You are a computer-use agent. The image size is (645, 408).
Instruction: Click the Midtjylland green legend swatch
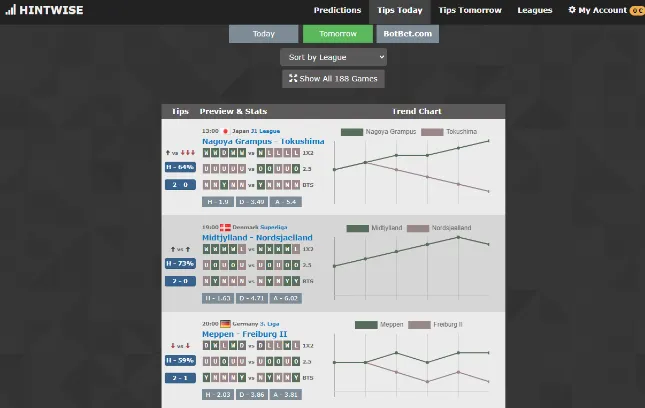coord(357,228)
